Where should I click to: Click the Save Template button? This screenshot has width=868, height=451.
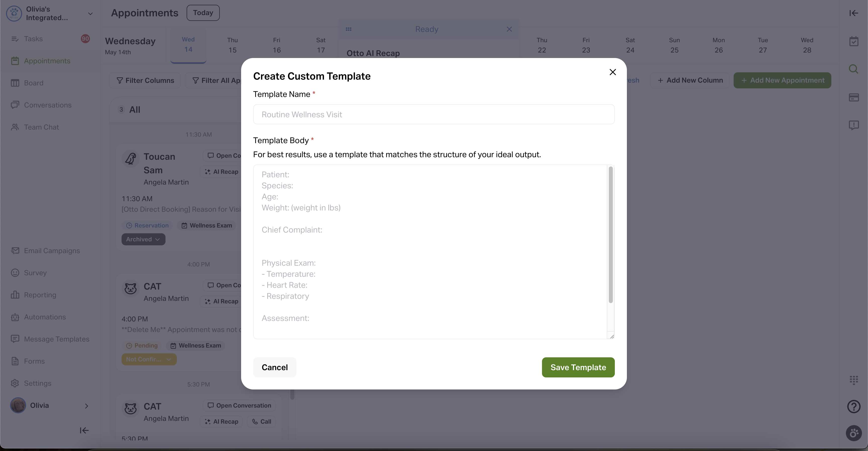click(578, 367)
